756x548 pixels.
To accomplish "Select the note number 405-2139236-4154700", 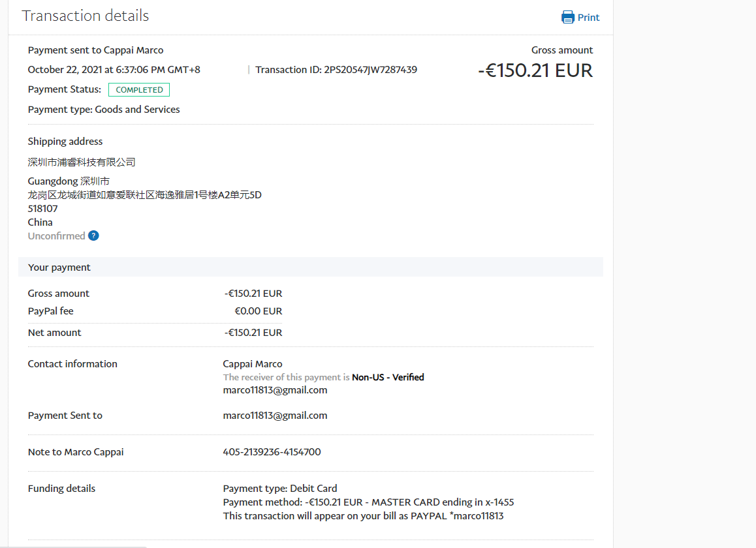I will [x=272, y=452].
